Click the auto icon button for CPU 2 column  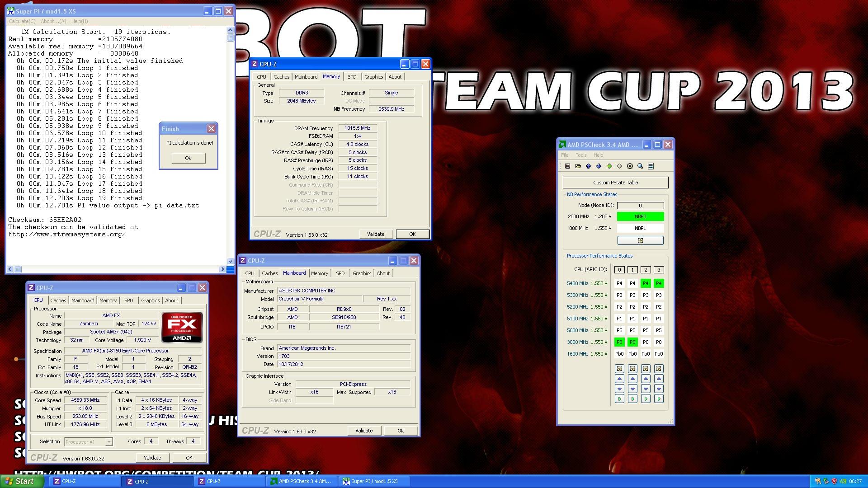point(646,369)
